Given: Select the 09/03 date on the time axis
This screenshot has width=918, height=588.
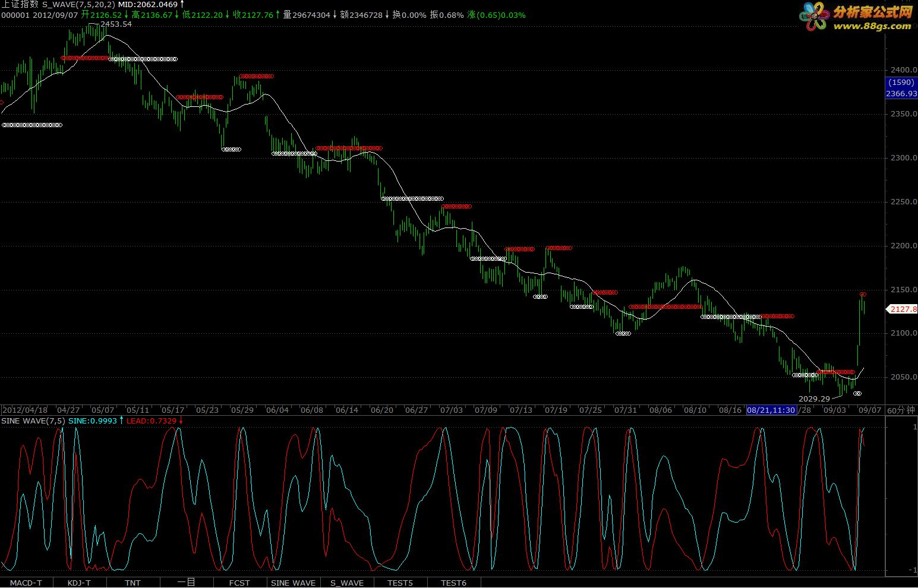Looking at the screenshot, I should [834, 410].
